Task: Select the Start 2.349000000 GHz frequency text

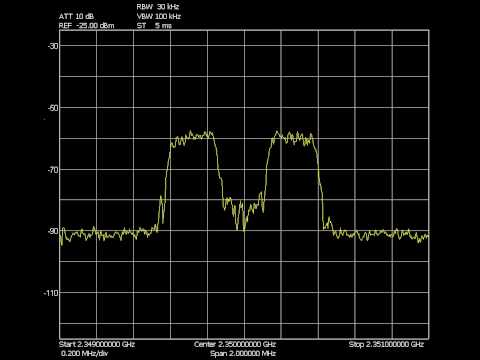Action: click(x=97, y=344)
